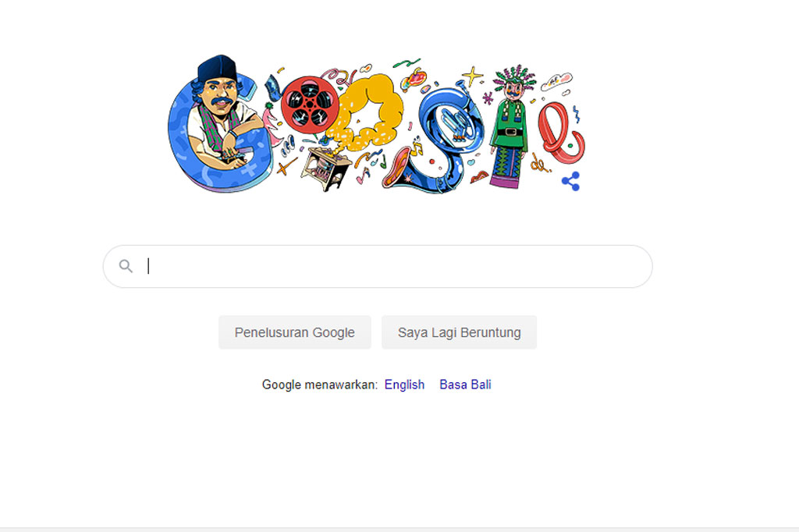
Task: Click the yellow sparkle star above the tuba
Action: 472,76
